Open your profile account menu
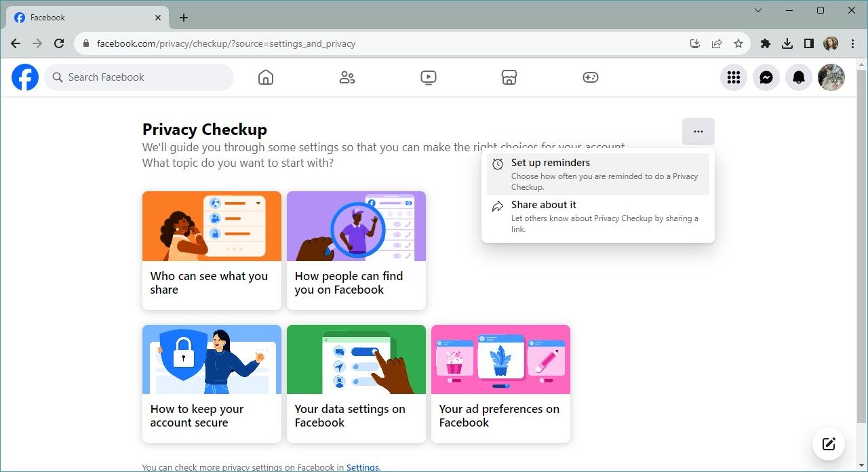Viewport: 868px width, 472px height. (831, 77)
